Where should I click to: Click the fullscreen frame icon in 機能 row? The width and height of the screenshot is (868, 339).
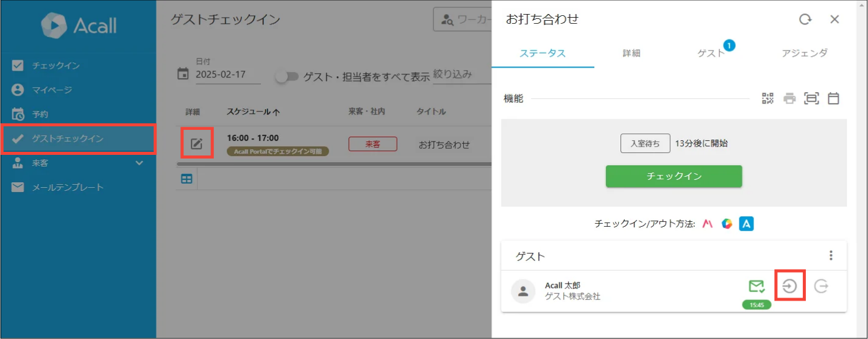click(x=811, y=98)
